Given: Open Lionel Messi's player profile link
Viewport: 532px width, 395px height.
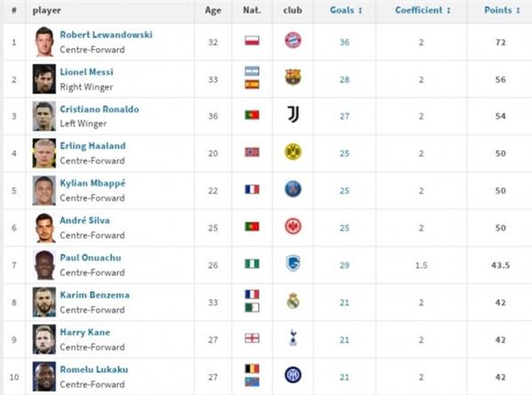Looking at the screenshot, I should [x=87, y=71].
